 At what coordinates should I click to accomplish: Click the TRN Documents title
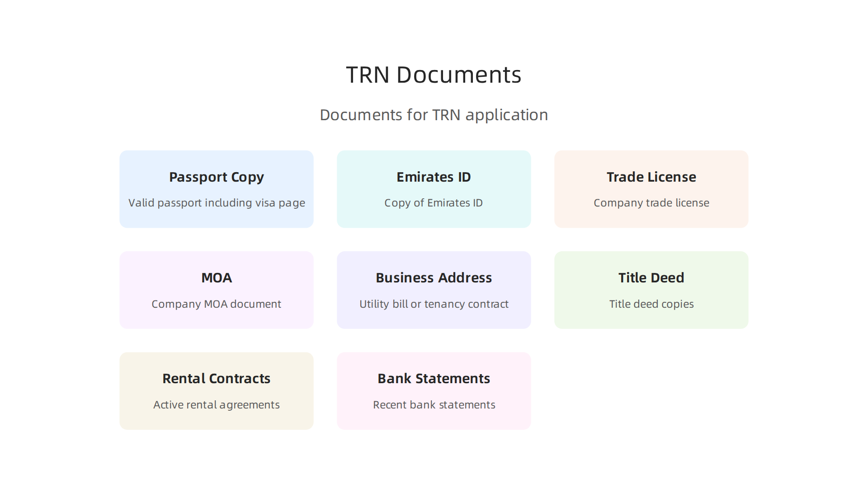434,75
